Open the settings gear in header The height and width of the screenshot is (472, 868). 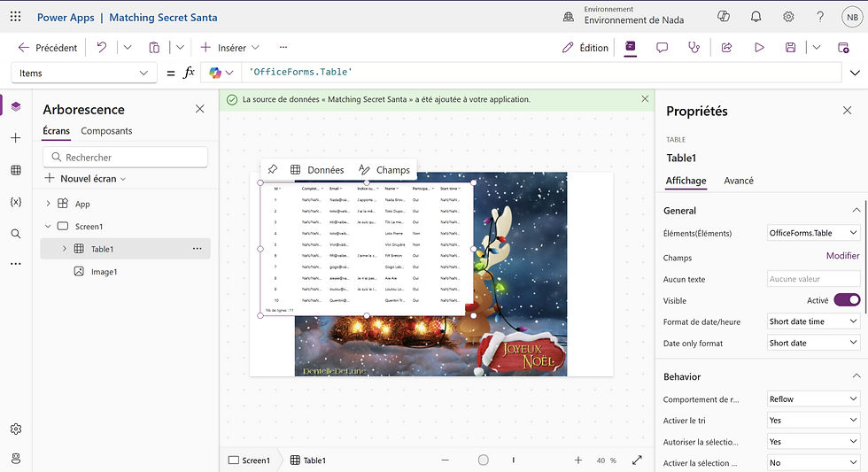click(x=788, y=17)
